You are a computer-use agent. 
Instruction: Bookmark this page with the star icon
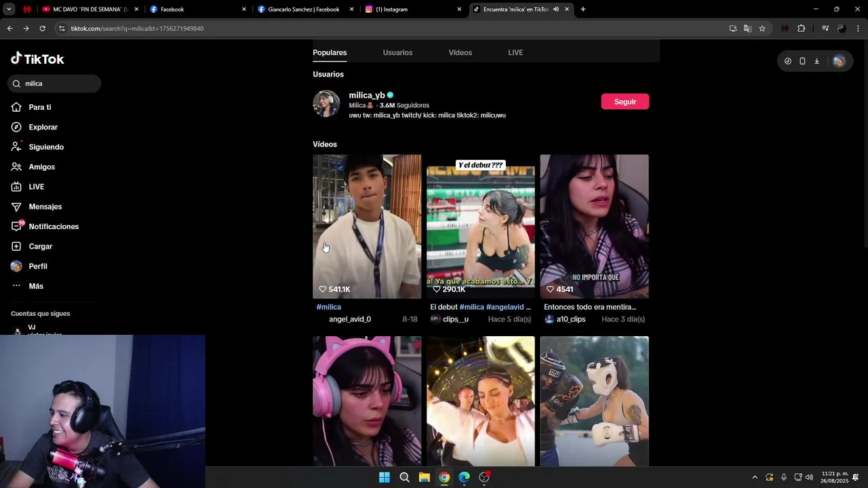click(x=762, y=28)
